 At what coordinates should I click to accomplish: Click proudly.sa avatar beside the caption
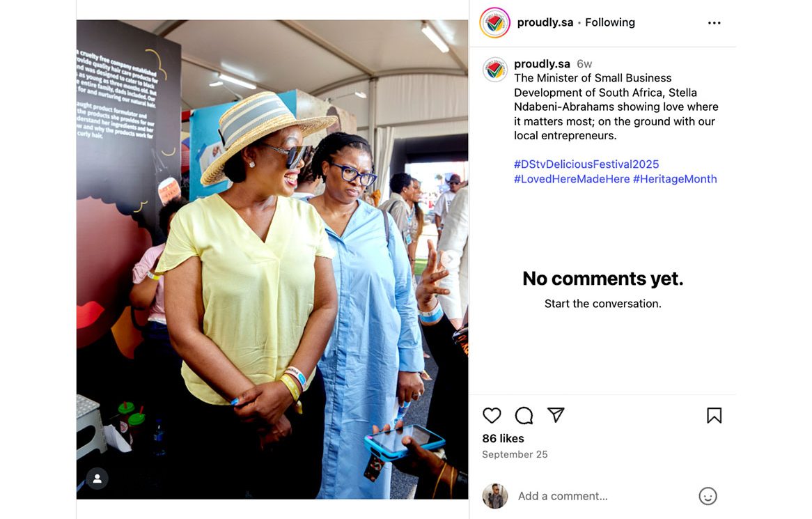pos(495,70)
